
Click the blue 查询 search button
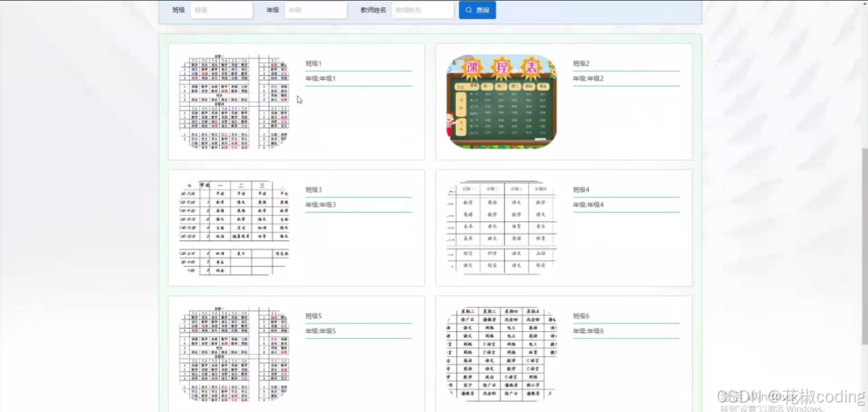(x=477, y=10)
